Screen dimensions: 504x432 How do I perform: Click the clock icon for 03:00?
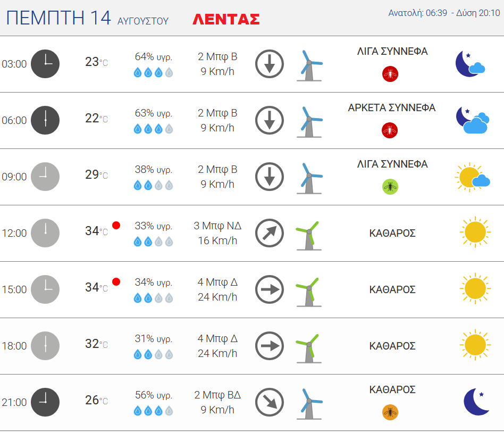pos(45,64)
